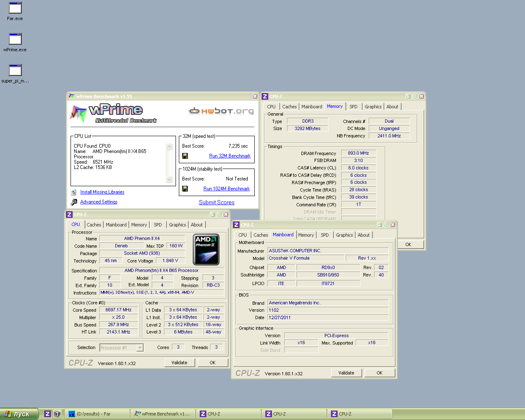This screenshot has width=525, height=420.
Task: Click the Run 1024M Benchmark link
Action: tap(227, 189)
